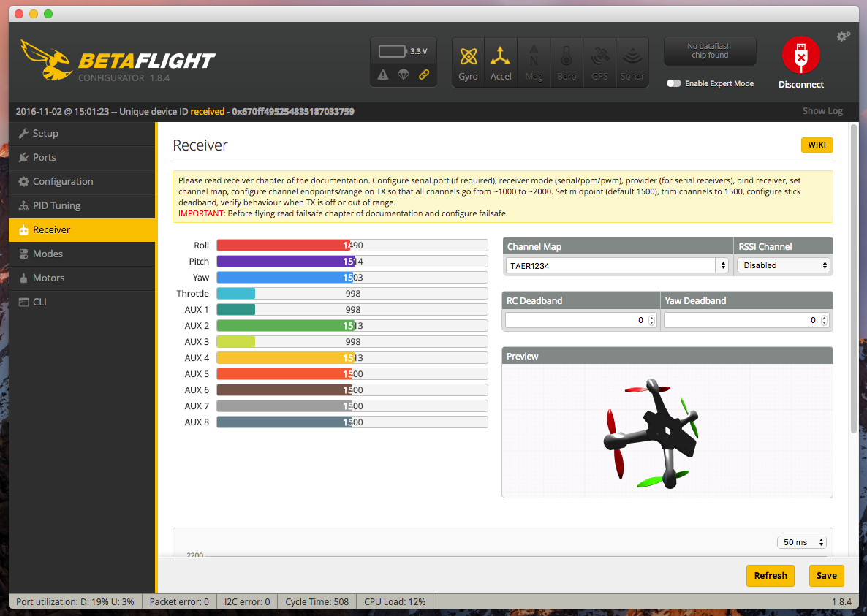This screenshot has width=867, height=616.
Task: Click the RC Deadband stepper arrows
Action: [x=651, y=321]
